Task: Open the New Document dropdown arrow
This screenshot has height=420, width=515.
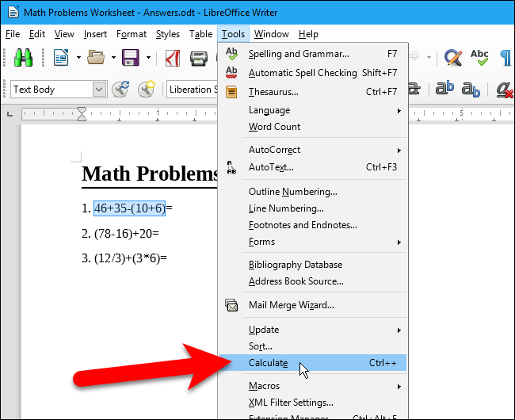Action: coord(78,58)
